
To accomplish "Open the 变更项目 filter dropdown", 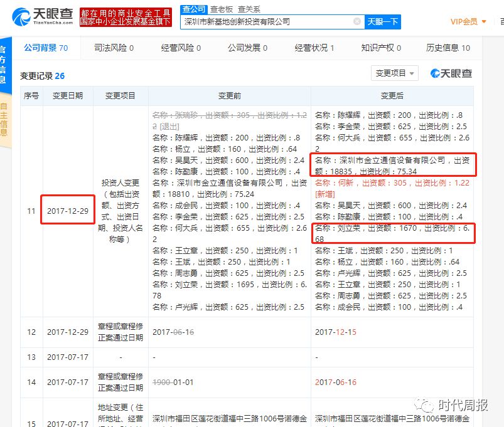I will tap(395, 73).
